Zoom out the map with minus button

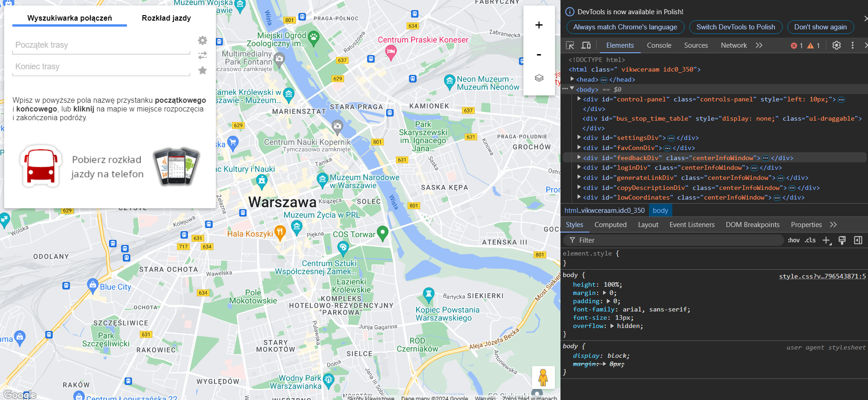click(x=539, y=55)
